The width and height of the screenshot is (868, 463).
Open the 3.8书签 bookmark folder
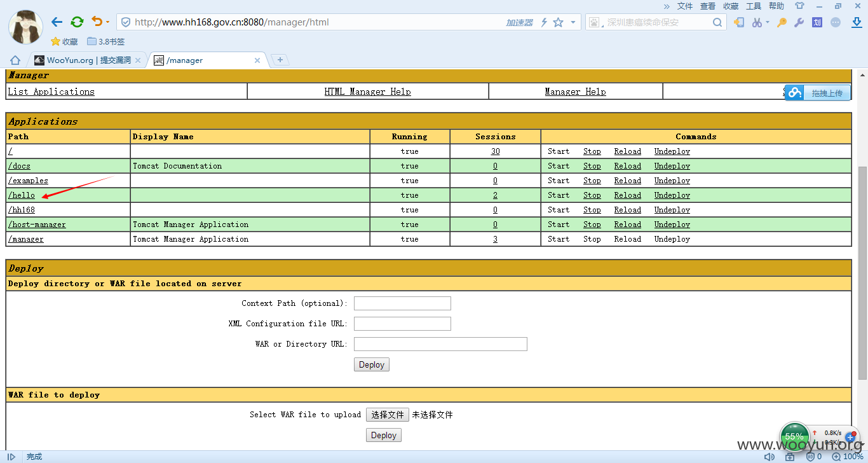tap(106, 42)
